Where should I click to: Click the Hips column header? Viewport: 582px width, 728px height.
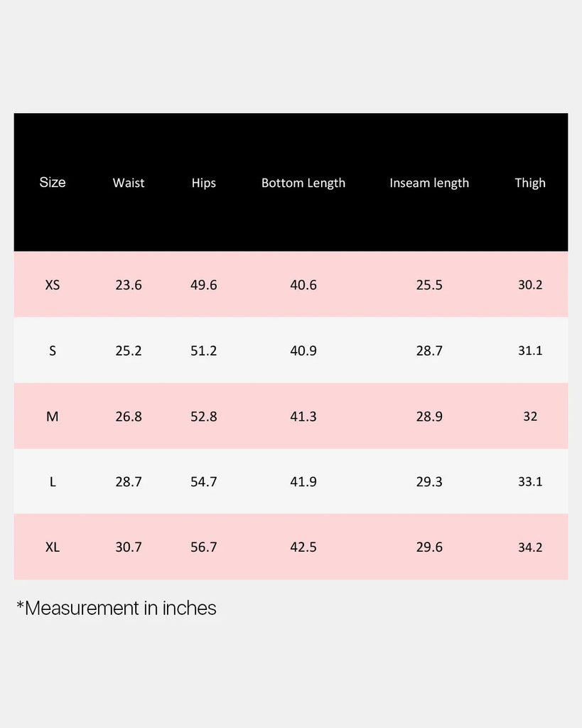tap(203, 183)
